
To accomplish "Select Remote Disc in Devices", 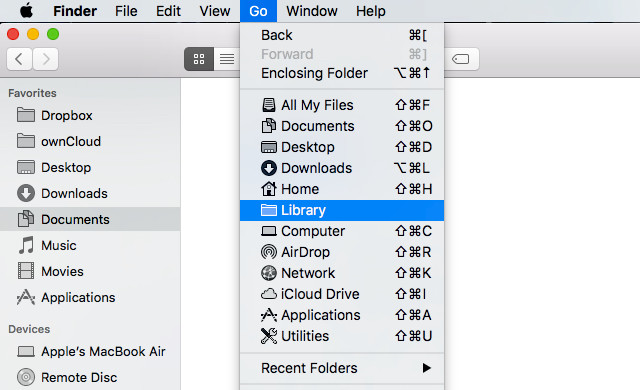I will point(90,377).
